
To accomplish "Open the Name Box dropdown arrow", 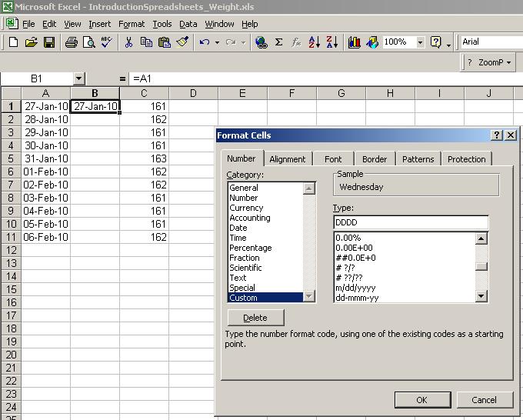I will (78, 79).
